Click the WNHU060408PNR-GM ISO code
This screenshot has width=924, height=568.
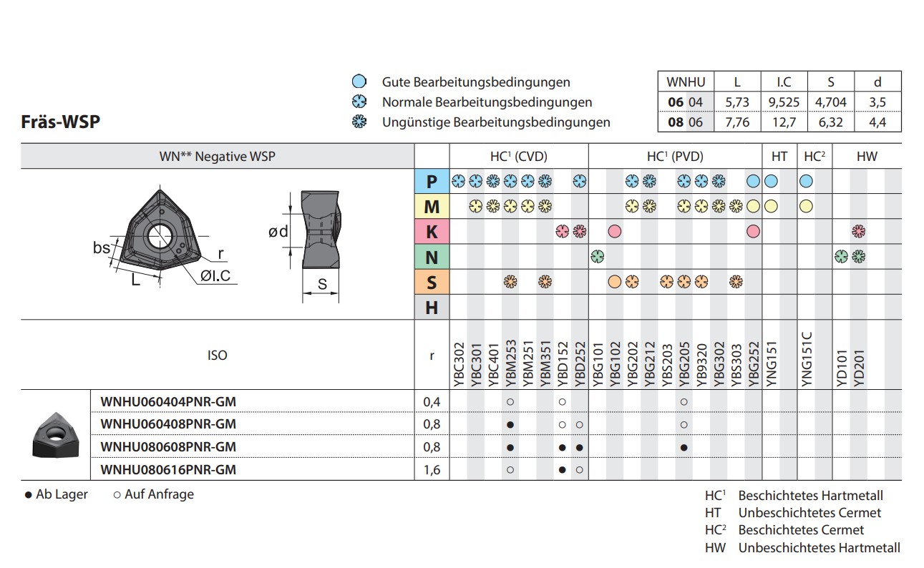pos(168,424)
